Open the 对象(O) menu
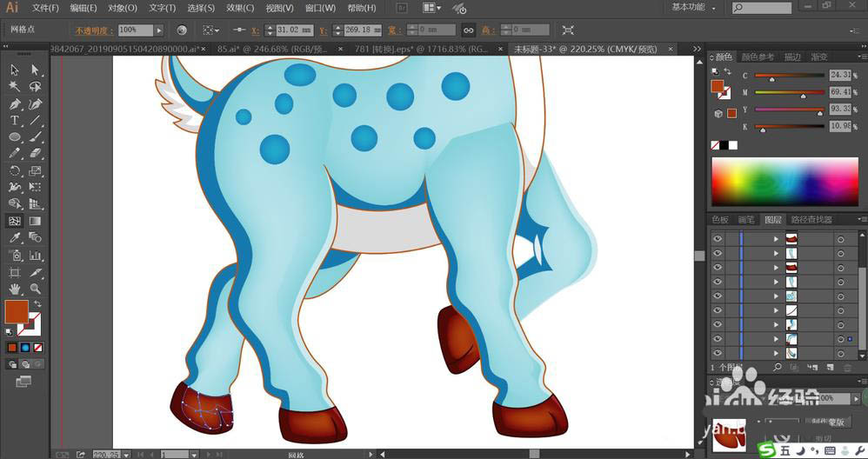The height and width of the screenshot is (459, 868). (123, 8)
